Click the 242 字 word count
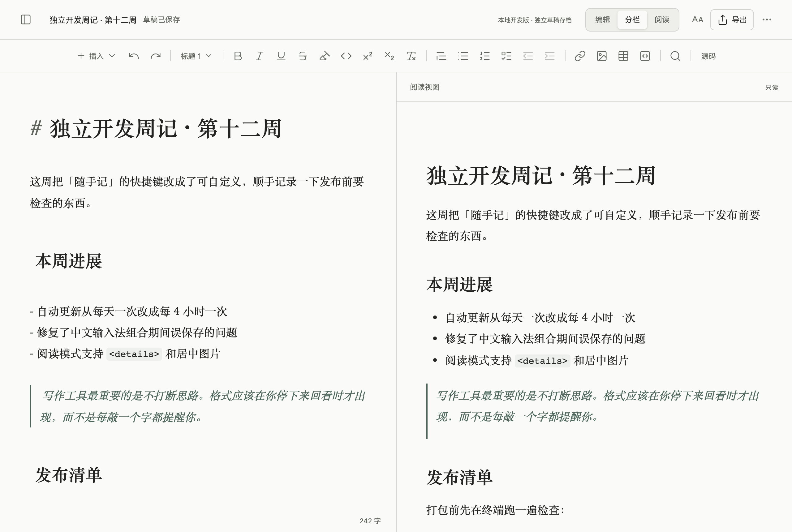 tap(370, 521)
